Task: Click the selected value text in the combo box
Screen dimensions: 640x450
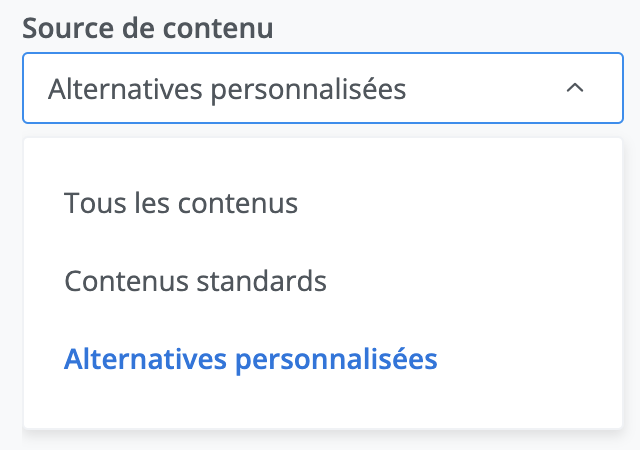Action: click(227, 89)
